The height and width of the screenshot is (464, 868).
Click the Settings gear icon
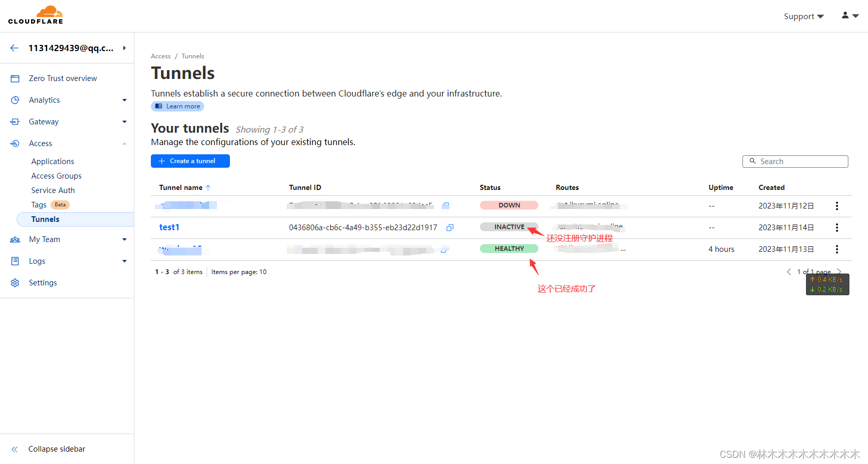(15, 283)
